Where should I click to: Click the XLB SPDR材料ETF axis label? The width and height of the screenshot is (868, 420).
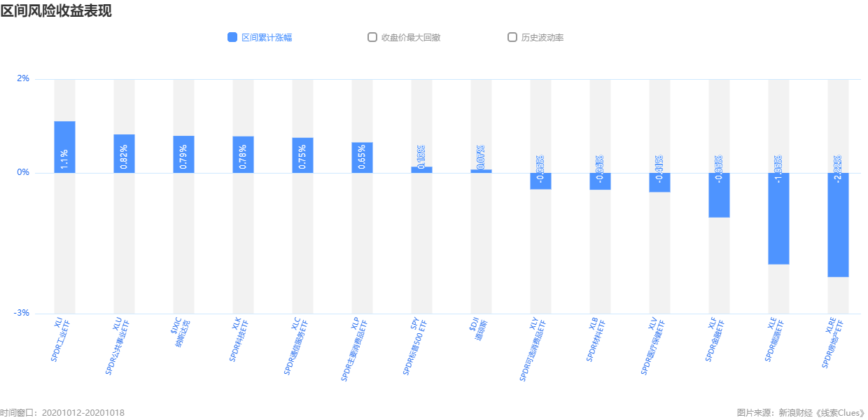click(595, 339)
